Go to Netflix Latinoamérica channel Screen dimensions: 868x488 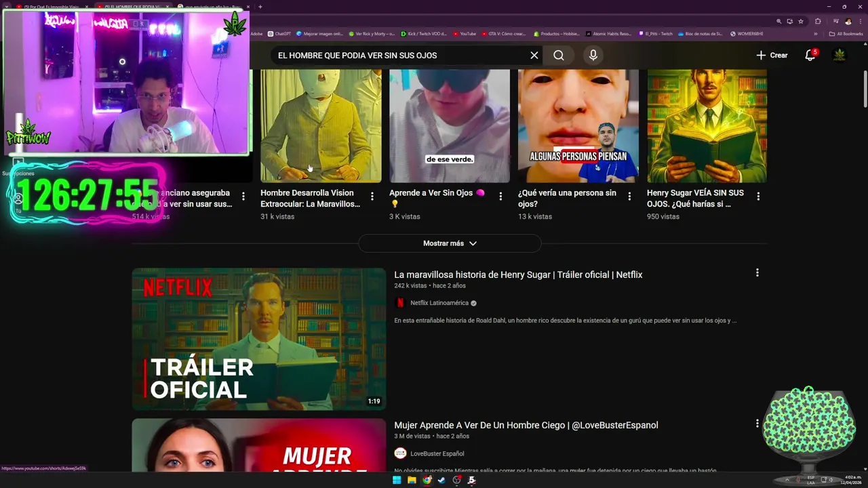coord(439,303)
